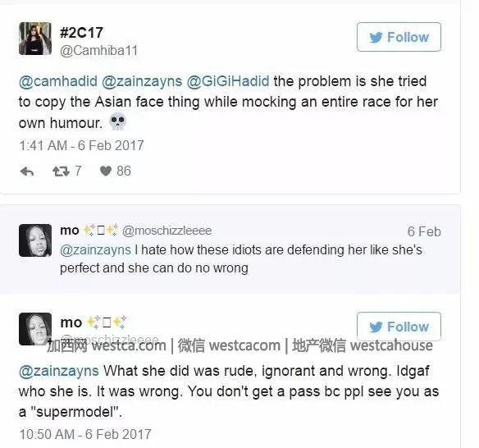479x448 pixels.
Task: Follow the @Camhiba11 account
Action: (x=399, y=37)
